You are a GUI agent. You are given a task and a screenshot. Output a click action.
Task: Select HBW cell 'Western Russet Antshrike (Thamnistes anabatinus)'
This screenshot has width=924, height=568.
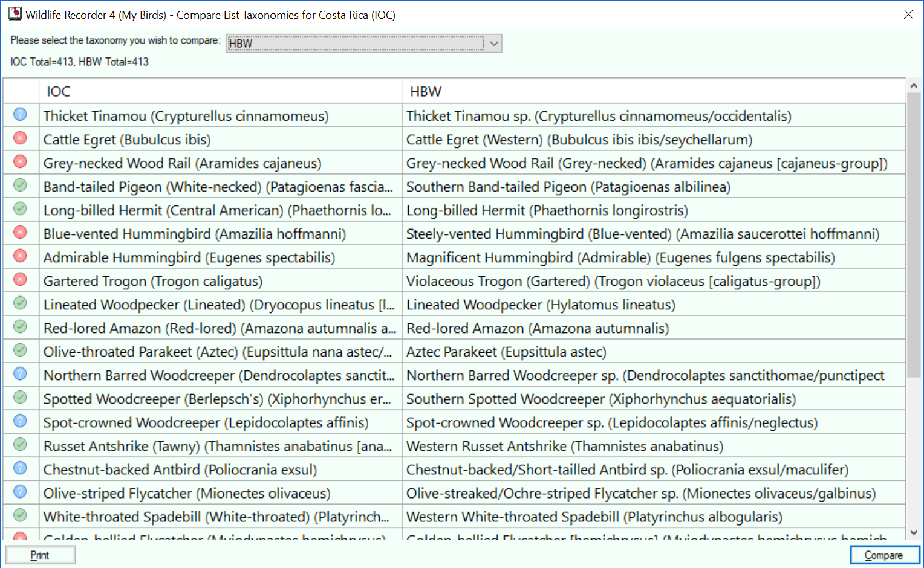tap(654, 445)
